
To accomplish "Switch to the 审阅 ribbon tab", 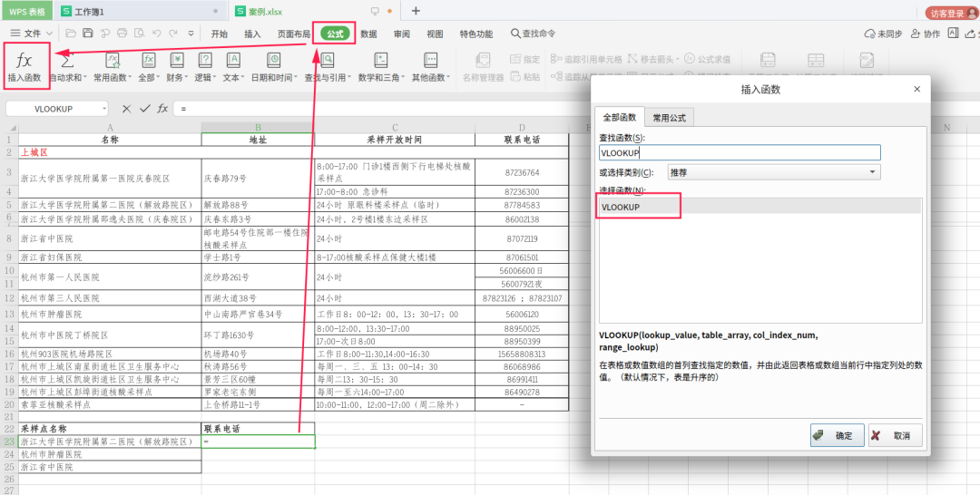I will pos(402,34).
